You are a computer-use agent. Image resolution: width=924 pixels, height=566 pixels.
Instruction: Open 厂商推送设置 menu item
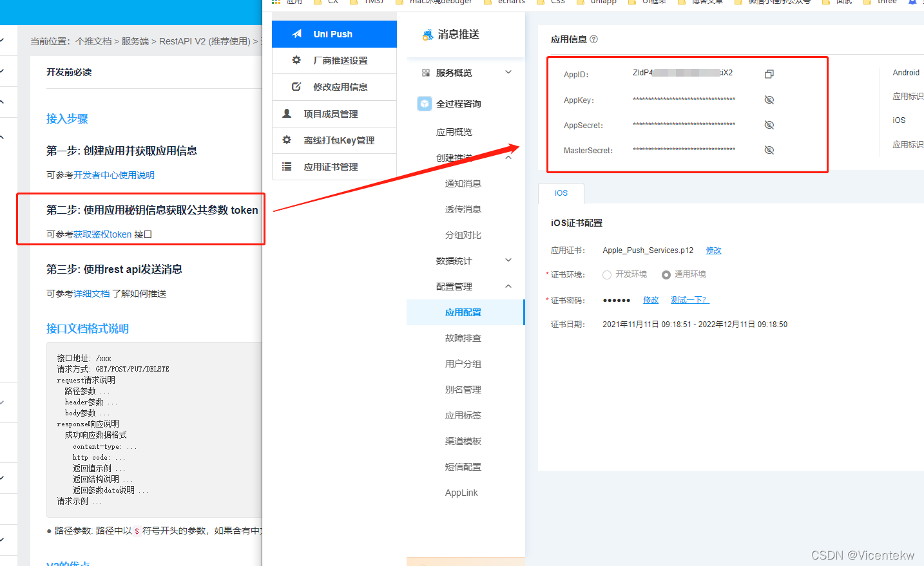(334, 61)
